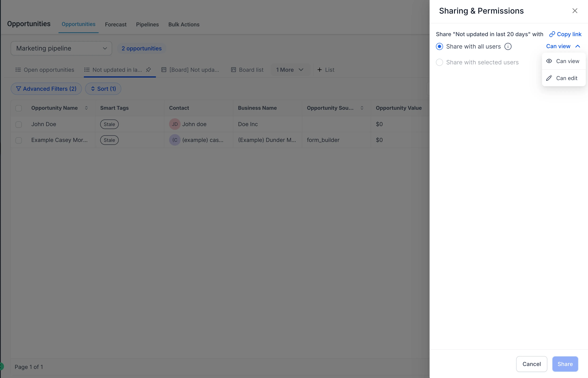Click the sort arrows on Opportunity Name column
The image size is (588, 378).
point(86,108)
